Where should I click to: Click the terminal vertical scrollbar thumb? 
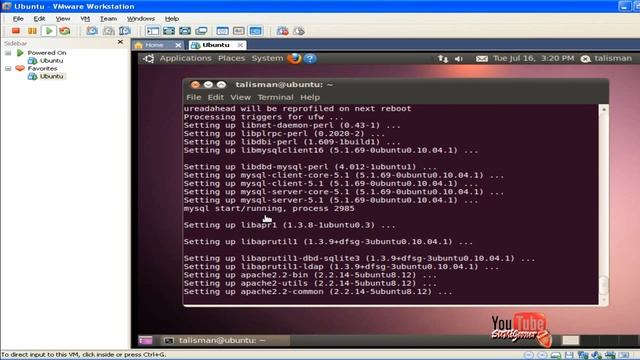point(604,286)
